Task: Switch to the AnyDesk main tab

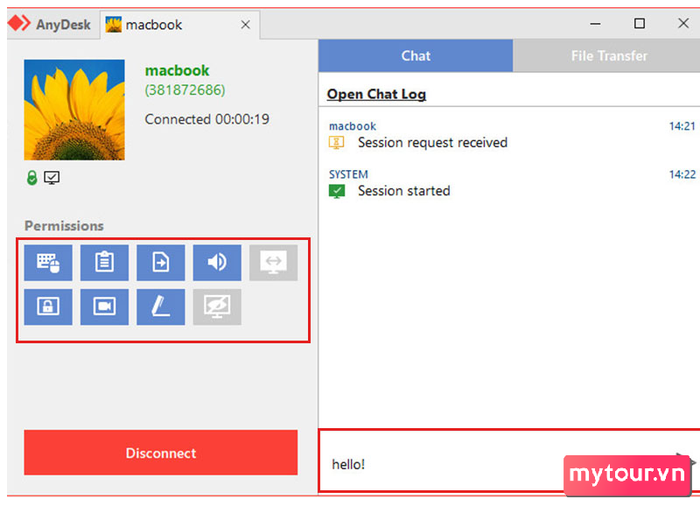Action: (53, 25)
